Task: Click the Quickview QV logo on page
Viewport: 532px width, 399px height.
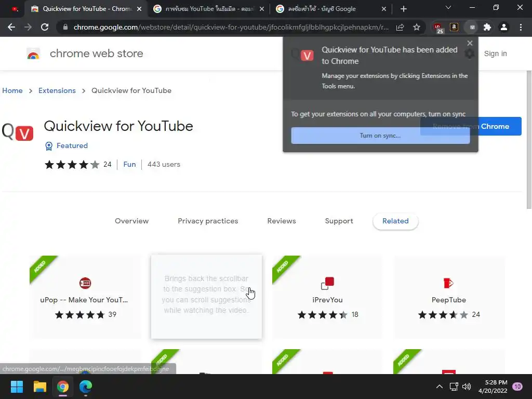Action: click(18, 132)
